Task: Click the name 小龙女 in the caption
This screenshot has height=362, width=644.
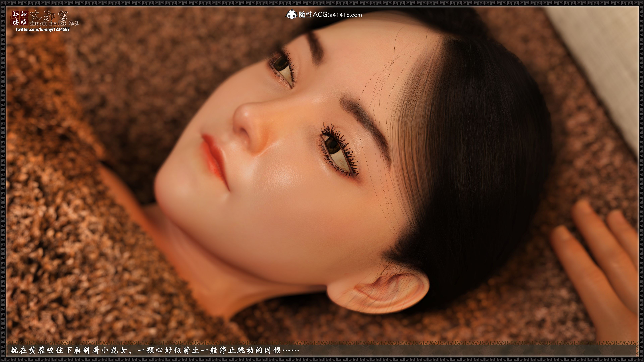Action: click(114, 350)
